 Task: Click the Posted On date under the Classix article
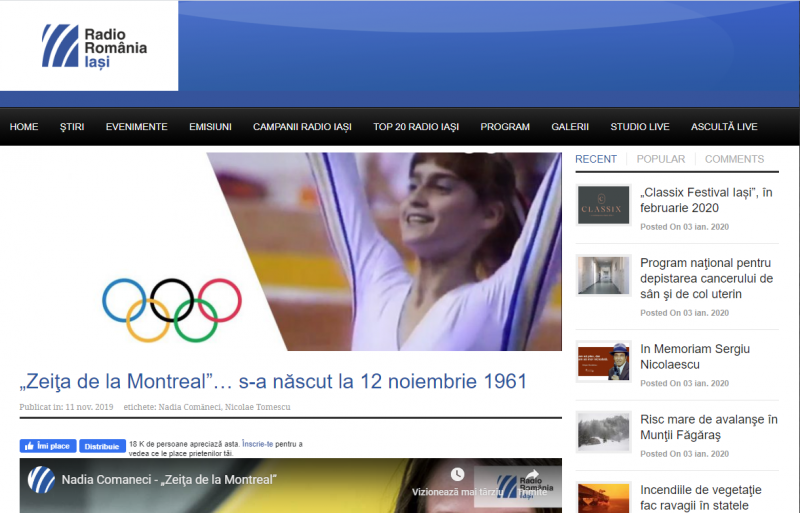click(x=684, y=227)
